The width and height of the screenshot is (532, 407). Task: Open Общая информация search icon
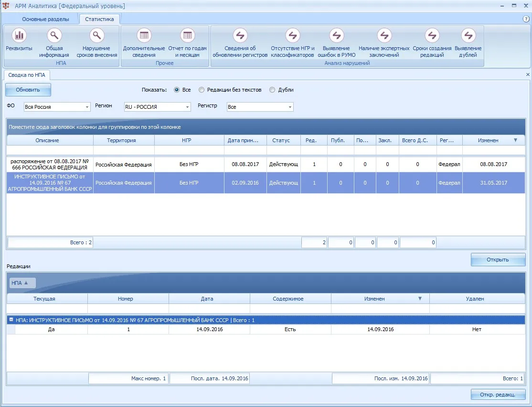click(x=54, y=35)
